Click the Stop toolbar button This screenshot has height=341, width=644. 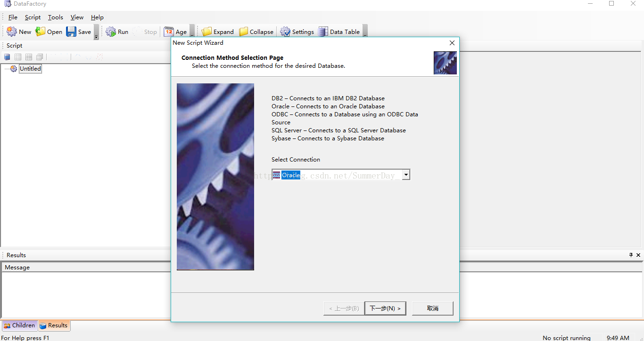(x=145, y=32)
